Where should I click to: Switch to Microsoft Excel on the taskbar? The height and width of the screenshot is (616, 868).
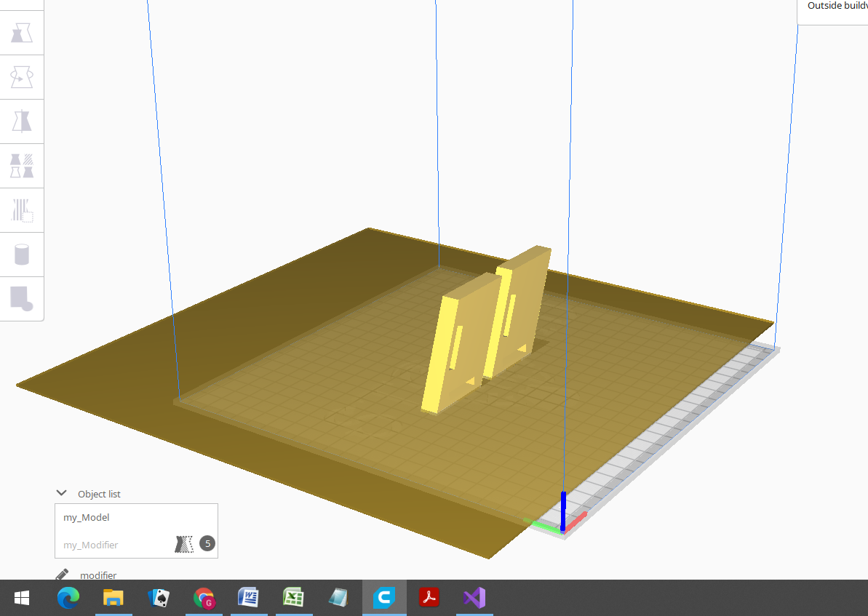coord(293,598)
